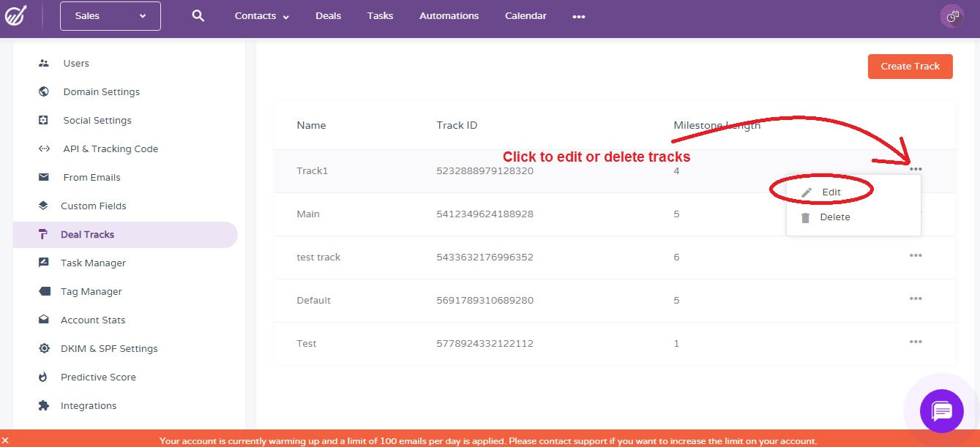This screenshot has width=980, height=447.
Task: Click the Create Track button
Action: (910, 67)
